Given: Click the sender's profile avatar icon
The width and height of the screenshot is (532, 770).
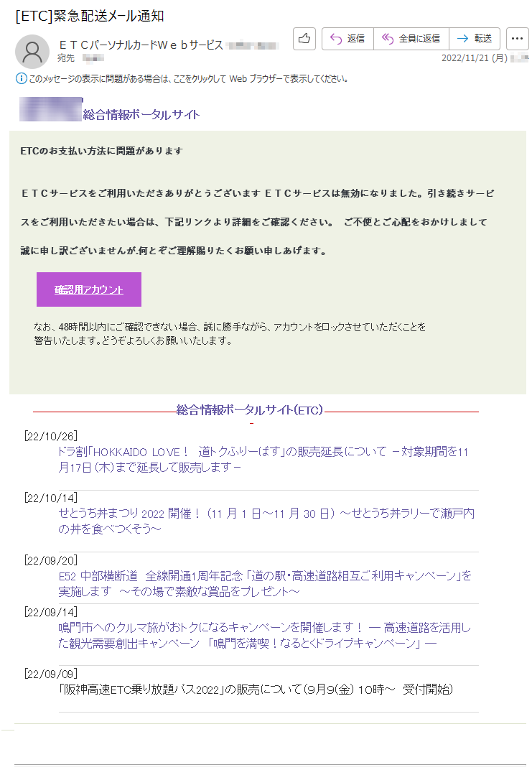Looking at the screenshot, I should 32,52.
